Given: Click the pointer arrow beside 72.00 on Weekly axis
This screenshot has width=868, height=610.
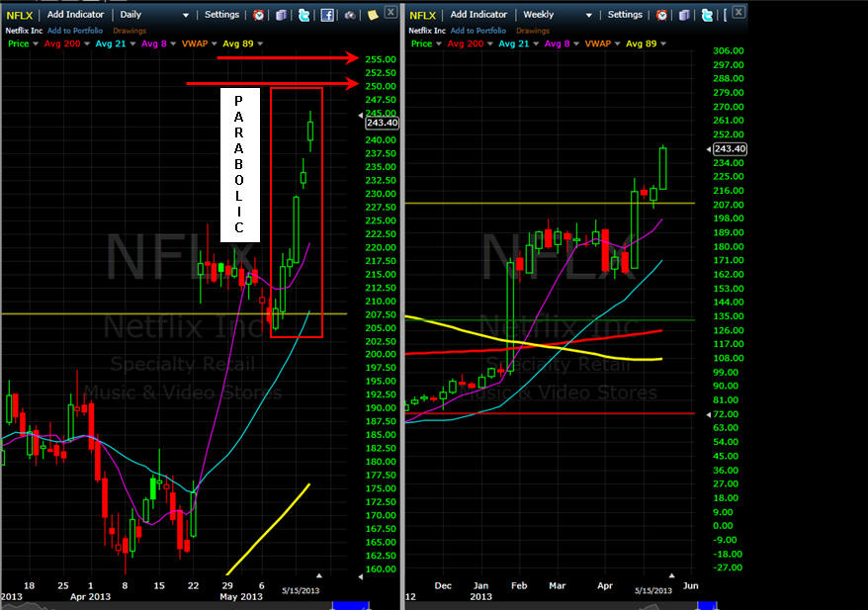Looking at the screenshot, I should point(709,414).
